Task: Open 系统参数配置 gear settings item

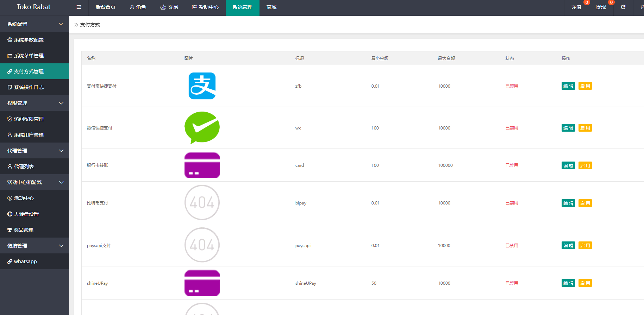Action: [29, 40]
